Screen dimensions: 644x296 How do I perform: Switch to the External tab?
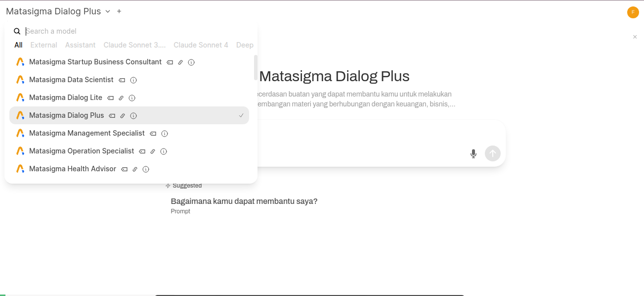point(43,45)
